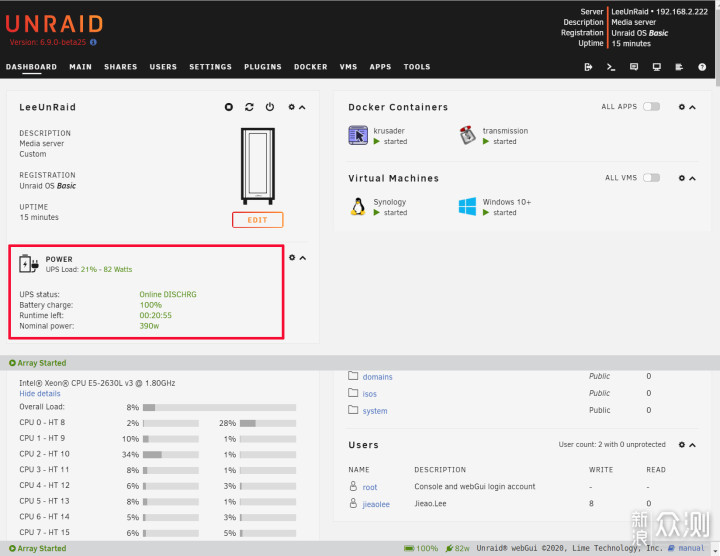Click the isos share folder icon
This screenshot has height=556, width=720.
pos(353,393)
